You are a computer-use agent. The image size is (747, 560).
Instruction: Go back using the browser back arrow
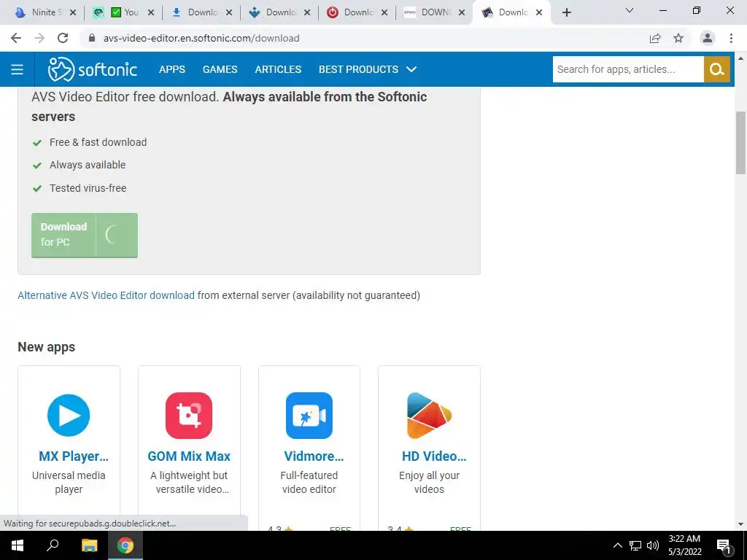[16, 38]
